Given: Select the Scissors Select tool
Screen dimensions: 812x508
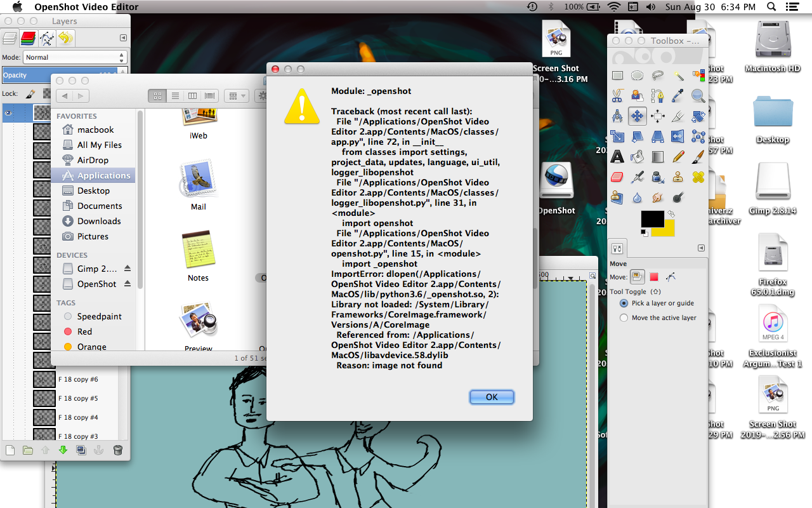Looking at the screenshot, I should (617, 96).
